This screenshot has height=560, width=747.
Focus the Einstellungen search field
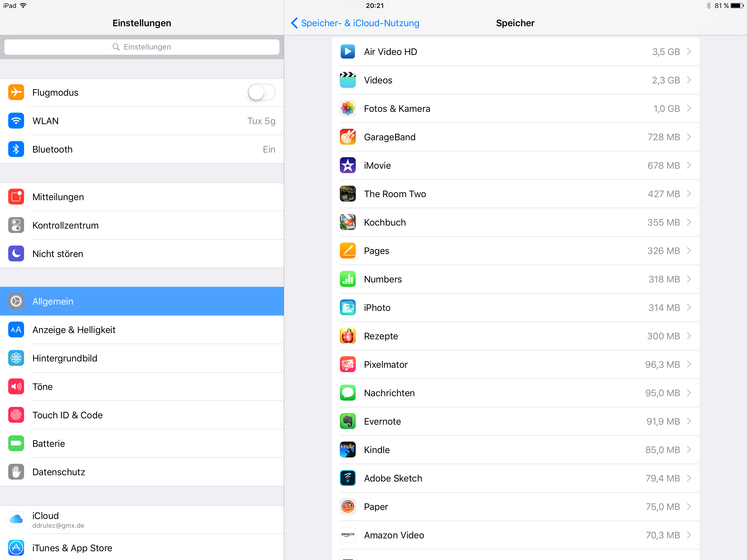[x=142, y=47]
